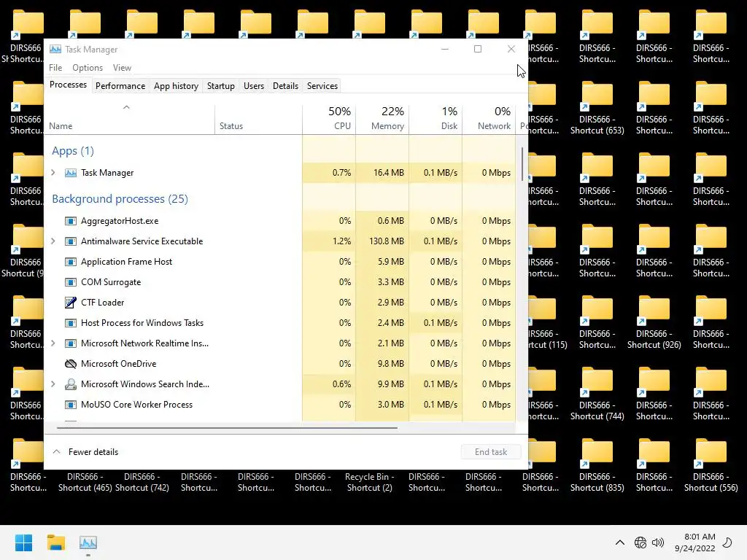Switch to the Startup tab
Viewport: 747px width, 560px height.
pos(220,86)
